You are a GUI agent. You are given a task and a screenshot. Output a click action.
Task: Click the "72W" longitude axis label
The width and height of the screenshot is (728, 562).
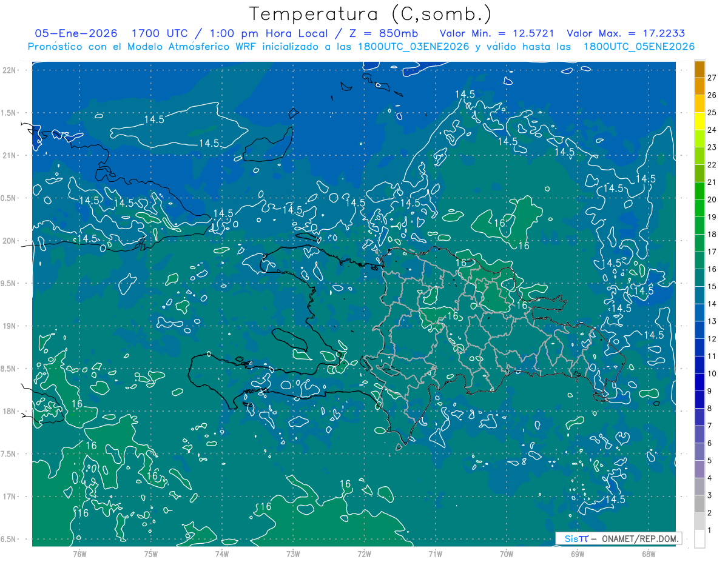coord(364,554)
